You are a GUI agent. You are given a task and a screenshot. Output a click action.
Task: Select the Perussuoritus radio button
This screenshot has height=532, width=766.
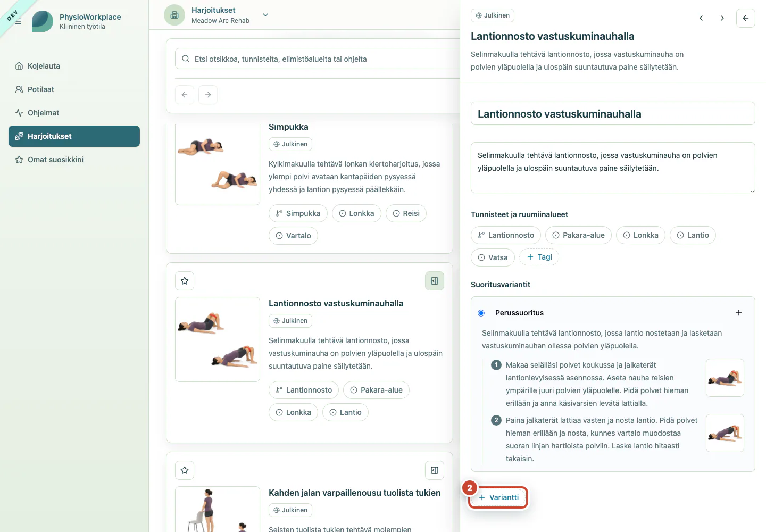[x=481, y=313]
